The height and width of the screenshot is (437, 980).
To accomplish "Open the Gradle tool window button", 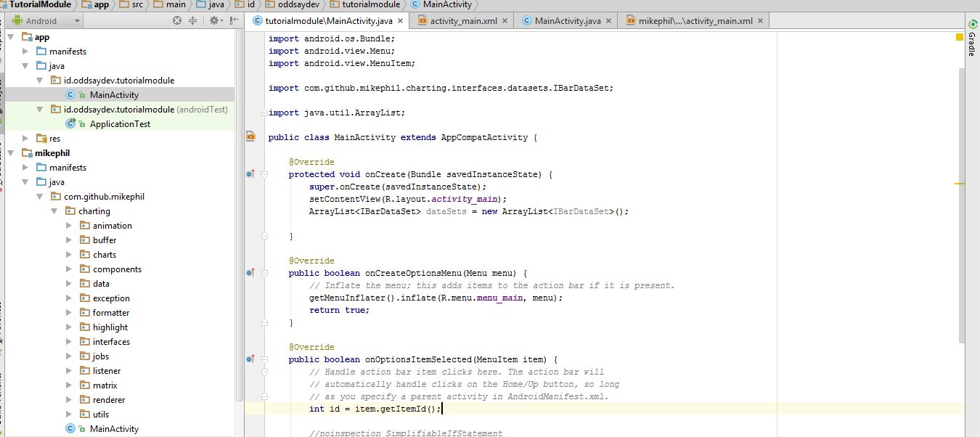I will (973, 44).
